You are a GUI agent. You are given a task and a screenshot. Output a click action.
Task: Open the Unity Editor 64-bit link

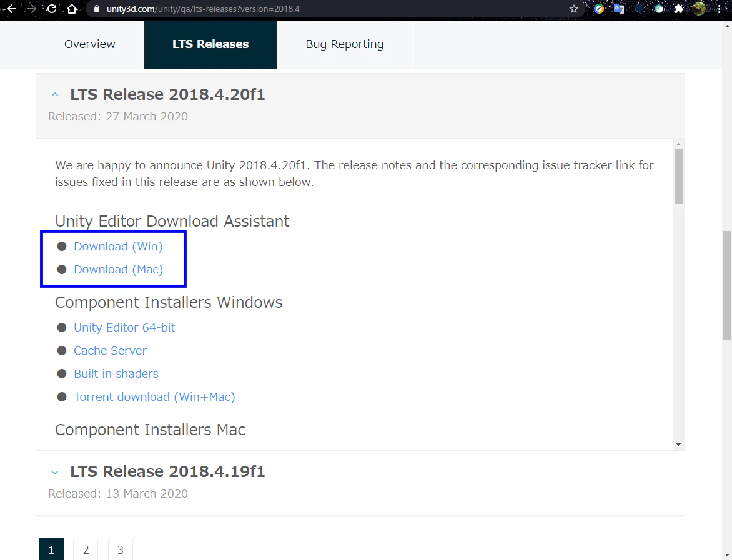[124, 328]
